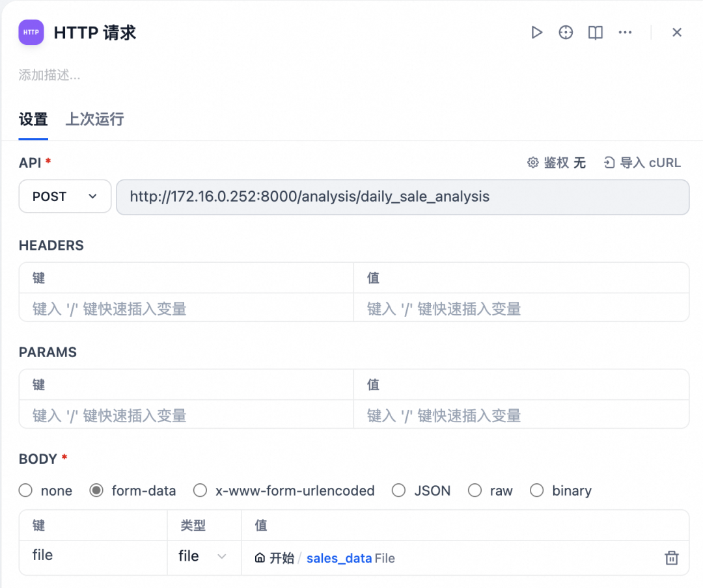Click the import cURL icon

(609, 163)
